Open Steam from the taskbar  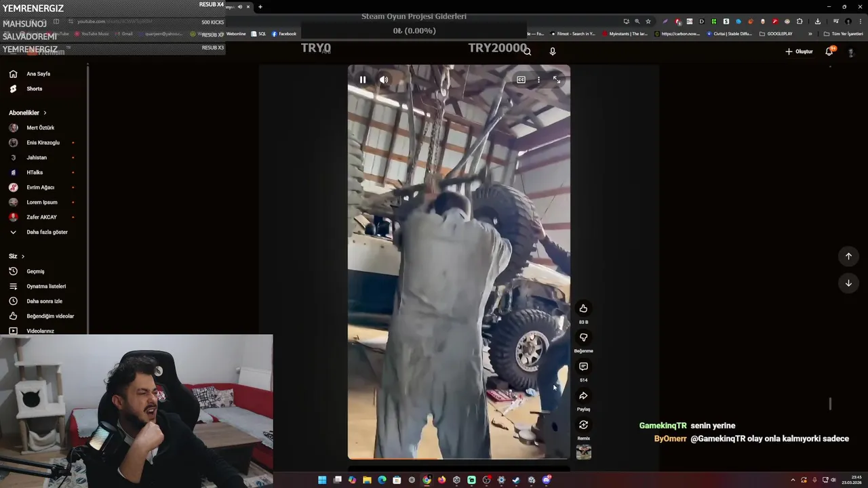[516, 480]
